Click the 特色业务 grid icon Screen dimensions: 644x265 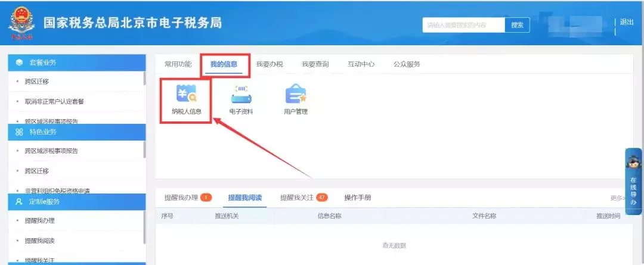[x=19, y=132]
